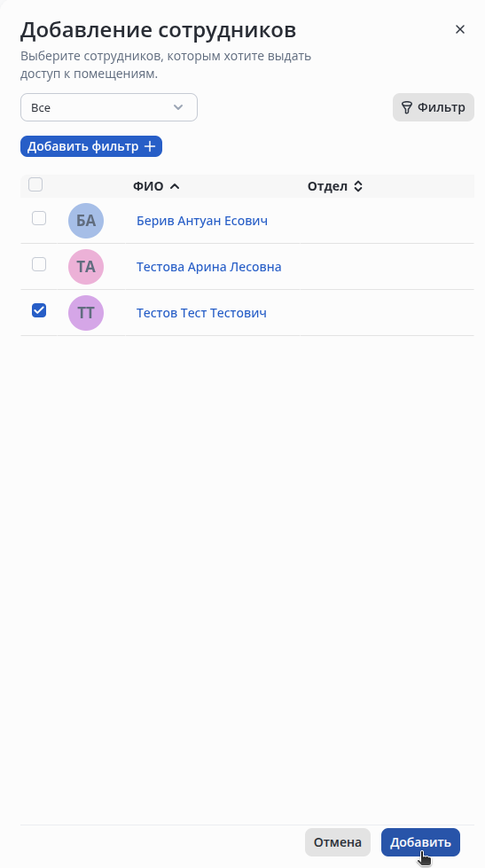Toggle the select-all checkbox in the table header
Screen dimensions: 485x868
point(35,184)
